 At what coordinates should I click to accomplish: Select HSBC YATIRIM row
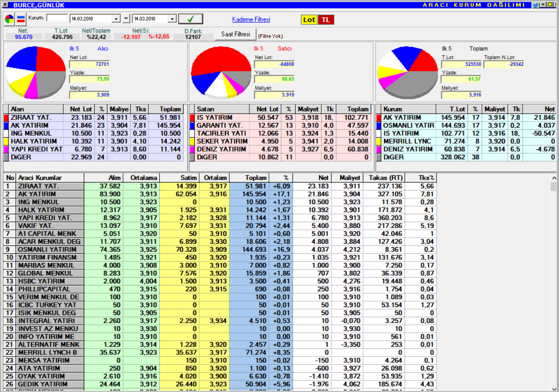click(219, 281)
